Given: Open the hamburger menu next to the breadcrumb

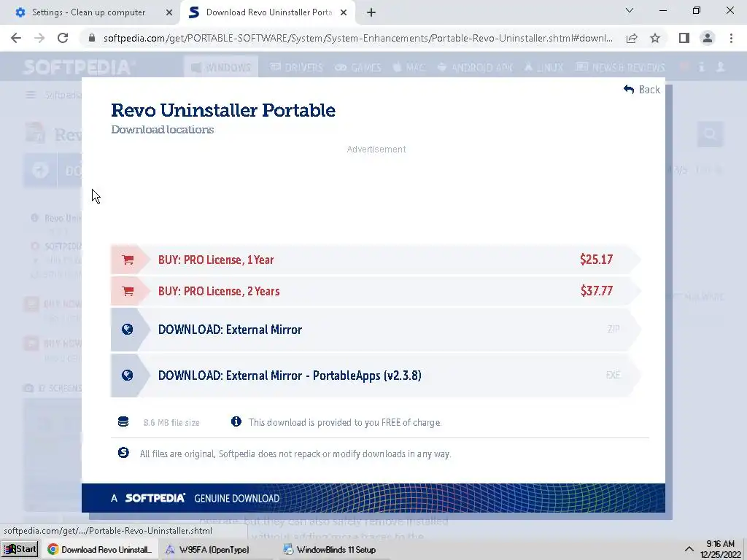Looking at the screenshot, I should 31,96.
